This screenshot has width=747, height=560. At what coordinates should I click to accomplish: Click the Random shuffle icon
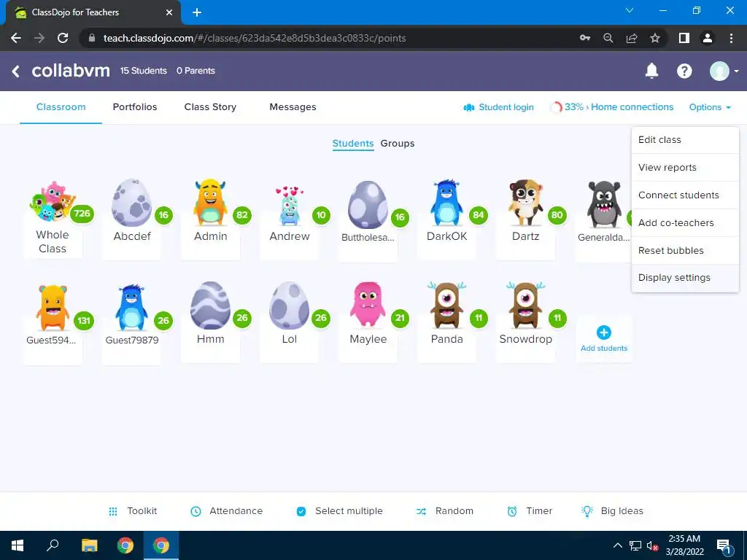point(421,511)
